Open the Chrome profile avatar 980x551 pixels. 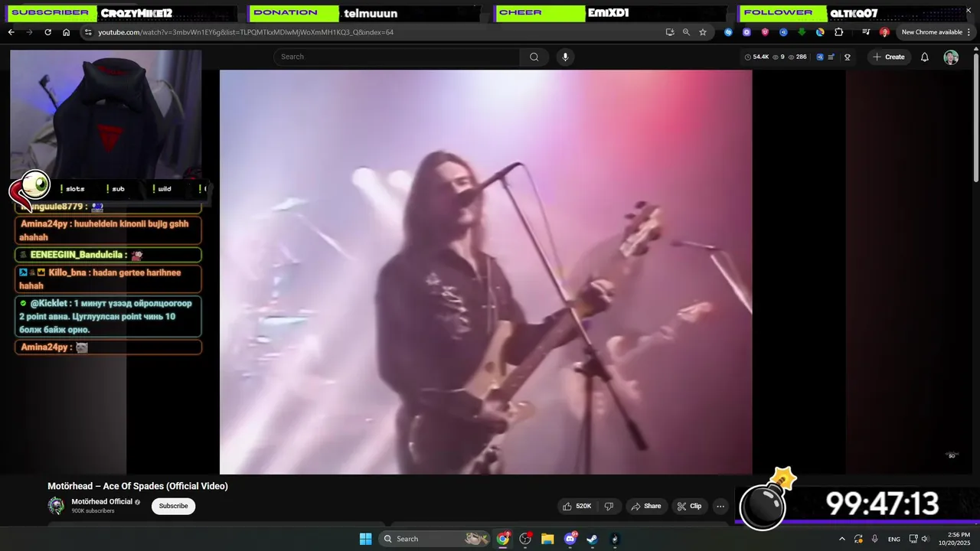(x=884, y=32)
